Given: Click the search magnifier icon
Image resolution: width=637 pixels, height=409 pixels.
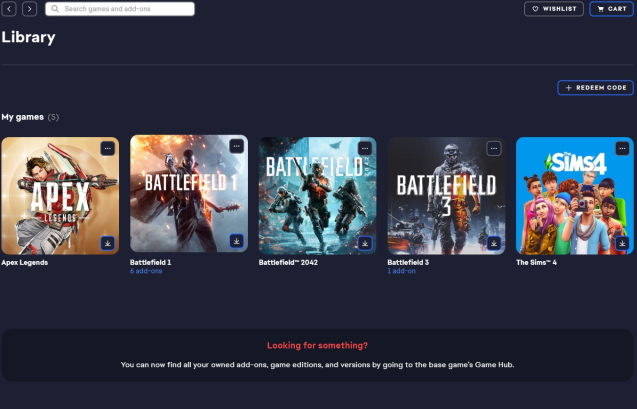Looking at the screenshot, I should [x=55, y=9].
